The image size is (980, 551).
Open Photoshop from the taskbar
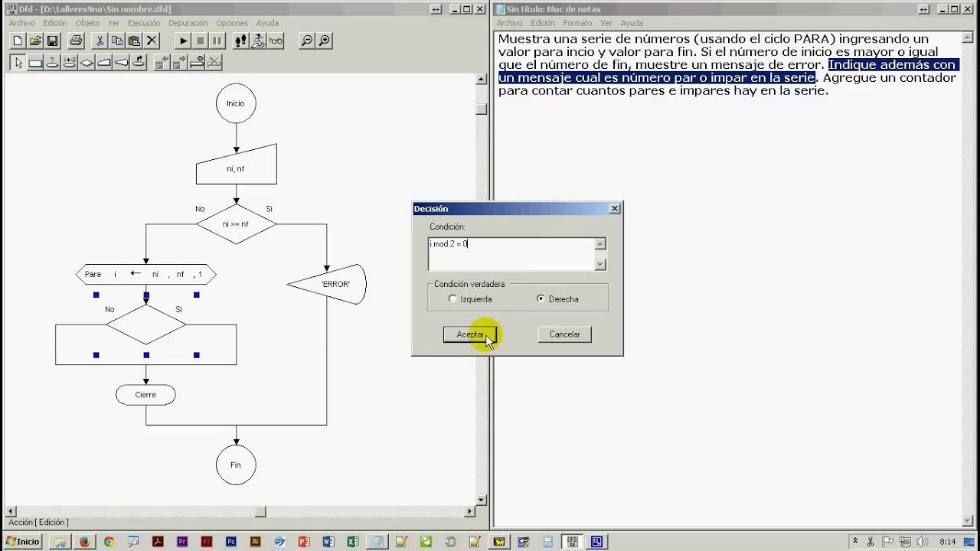pyautogui.click(x=230, y=542)
